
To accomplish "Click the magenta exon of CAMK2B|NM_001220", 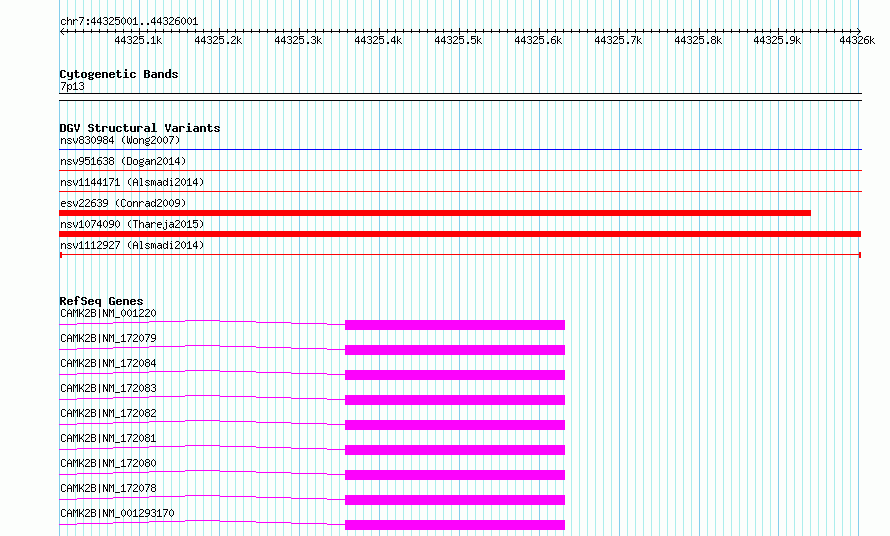I will click(455, 325).
